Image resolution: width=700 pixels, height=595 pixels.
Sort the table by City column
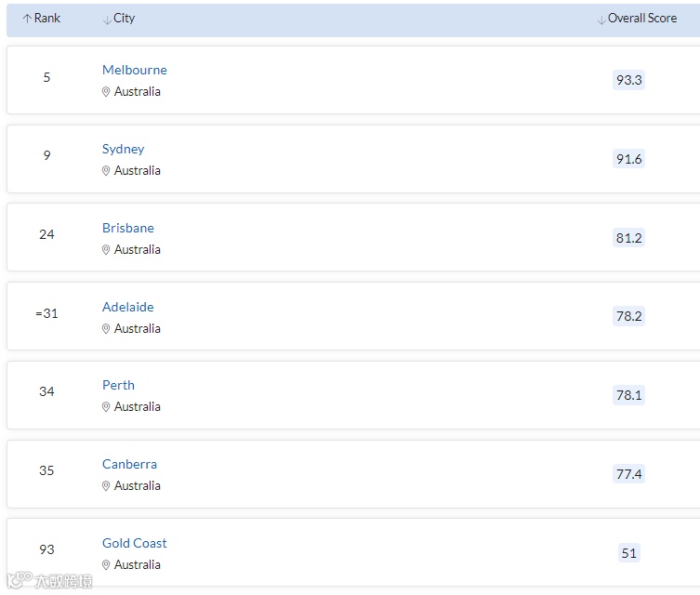119,19
